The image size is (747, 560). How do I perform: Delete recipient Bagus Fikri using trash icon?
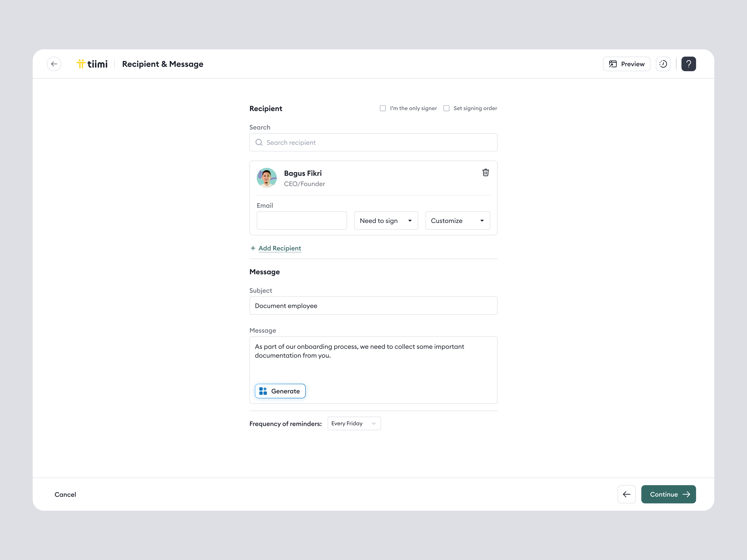pos(486,173)
